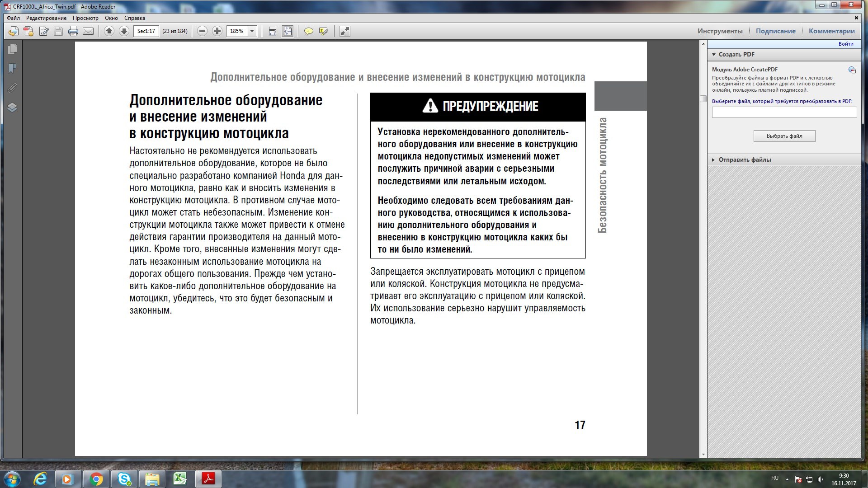Screen dimensions: 868x488
Task: Close the document with the menu-bar X
Action: coord(856,18)
